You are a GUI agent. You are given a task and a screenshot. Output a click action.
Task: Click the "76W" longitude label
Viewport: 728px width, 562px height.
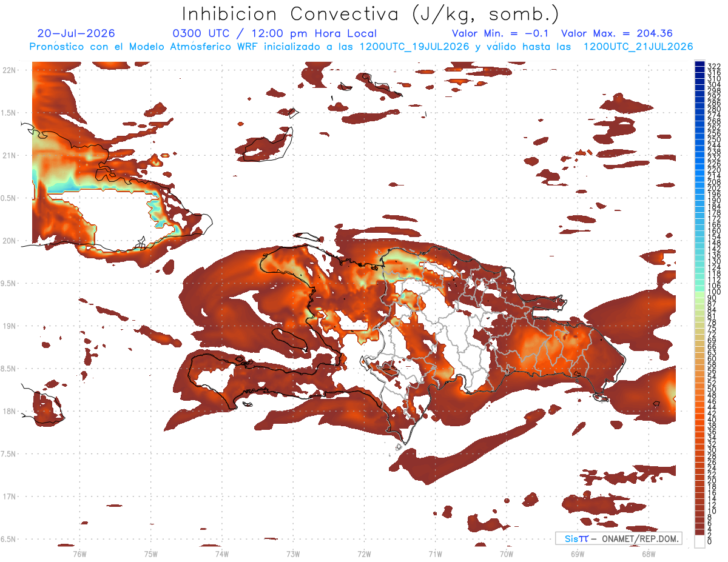pyautogui.click(x=79, y=554)
